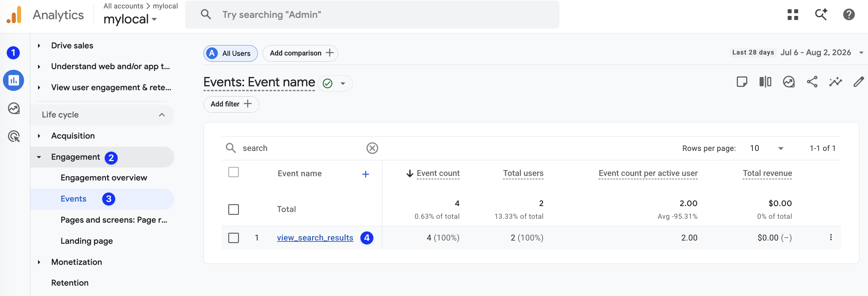Click the 1-1 of 1 pagination text

point(822,148)
